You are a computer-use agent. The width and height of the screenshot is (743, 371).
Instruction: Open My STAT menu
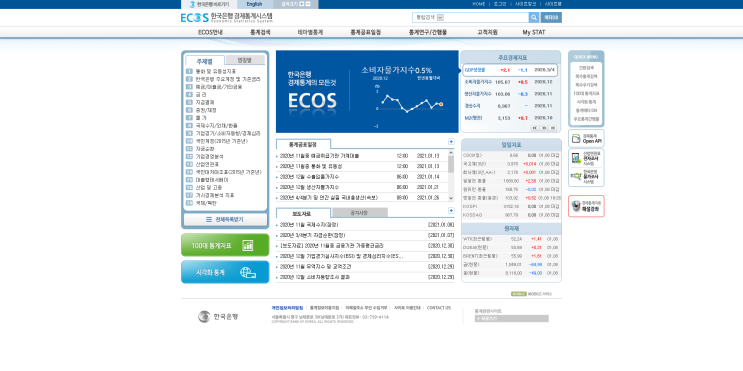(x=534, y=33)
